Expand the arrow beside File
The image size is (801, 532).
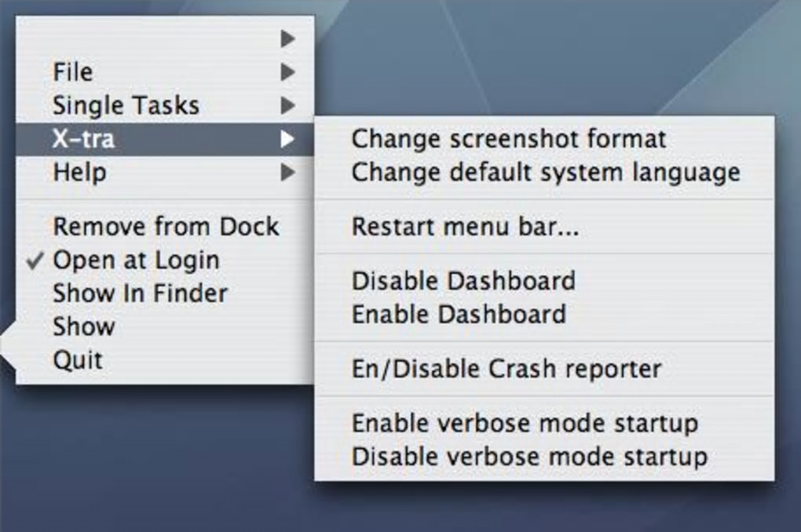pos(288,72)
